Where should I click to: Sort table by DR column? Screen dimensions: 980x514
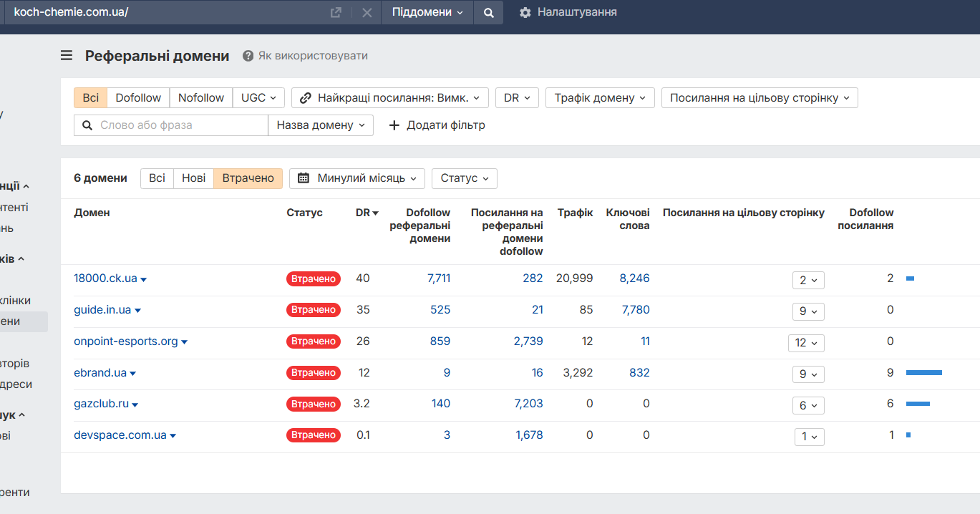367,213
